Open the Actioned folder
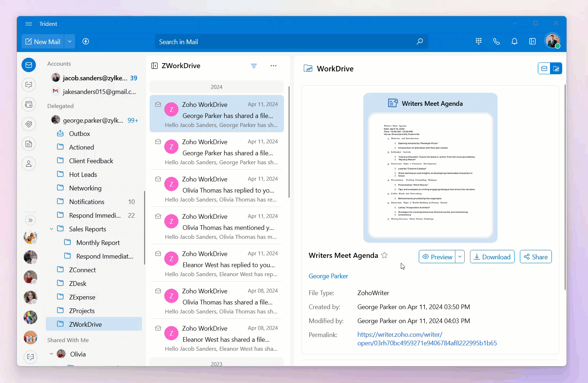The height and width of the screenshot is (383, 588). 94,147
